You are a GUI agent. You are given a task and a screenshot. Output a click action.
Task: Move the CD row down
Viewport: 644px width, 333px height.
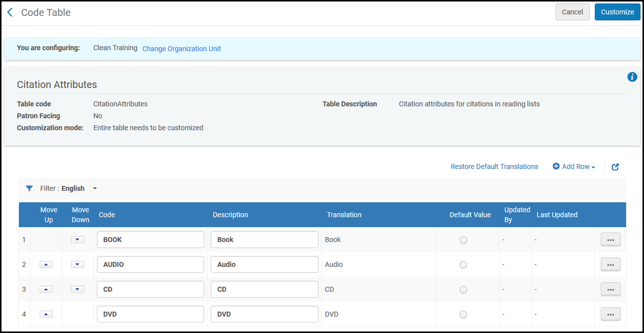pos(77,289)
